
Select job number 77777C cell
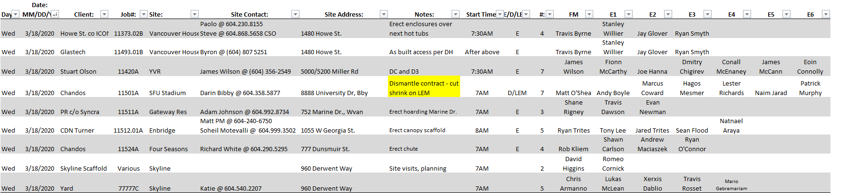128,189
